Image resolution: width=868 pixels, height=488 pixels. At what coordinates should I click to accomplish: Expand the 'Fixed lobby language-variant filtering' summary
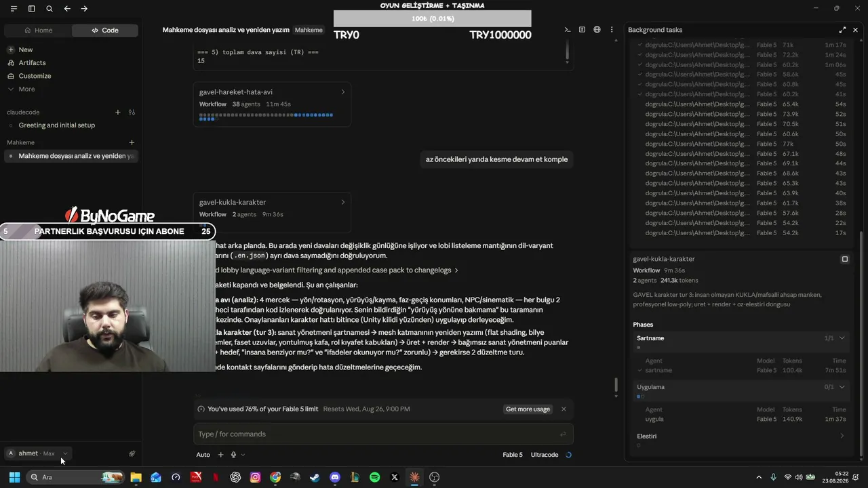point(335,270)
